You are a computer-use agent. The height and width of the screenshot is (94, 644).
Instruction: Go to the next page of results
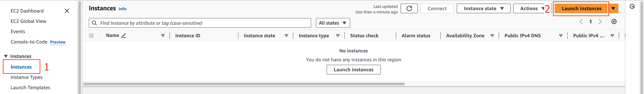pos(600,21)
